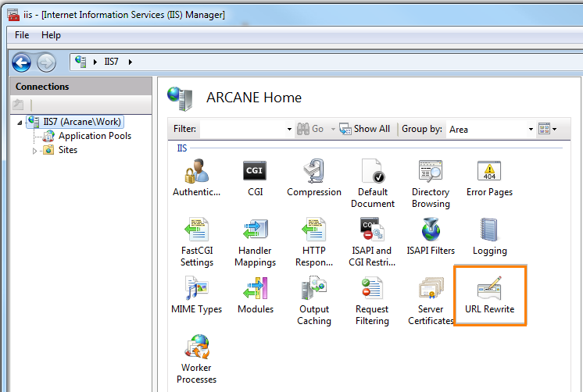The height and width of the screenshot is (392, 583).
Task: Open Worker Processes feature
Action: pos(197,359)
